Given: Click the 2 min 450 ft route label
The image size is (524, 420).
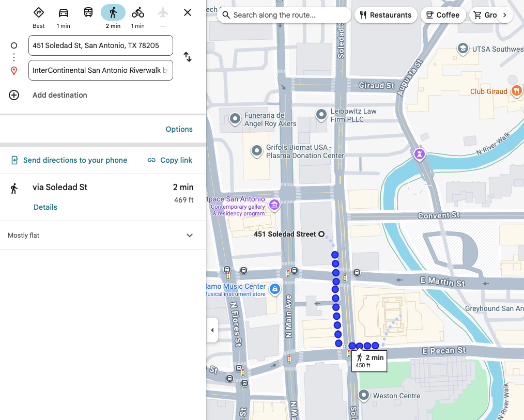Looking at the screenshot, I should pyautogui.click(x=369, y=361).
